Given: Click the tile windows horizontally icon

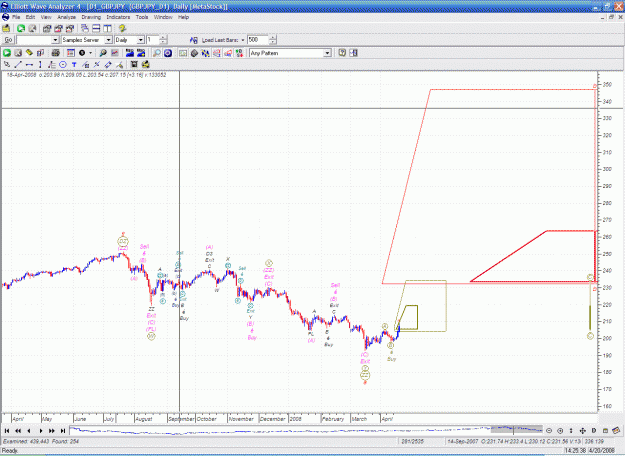Looking at the screenshot, I should [x=96, y=28].
